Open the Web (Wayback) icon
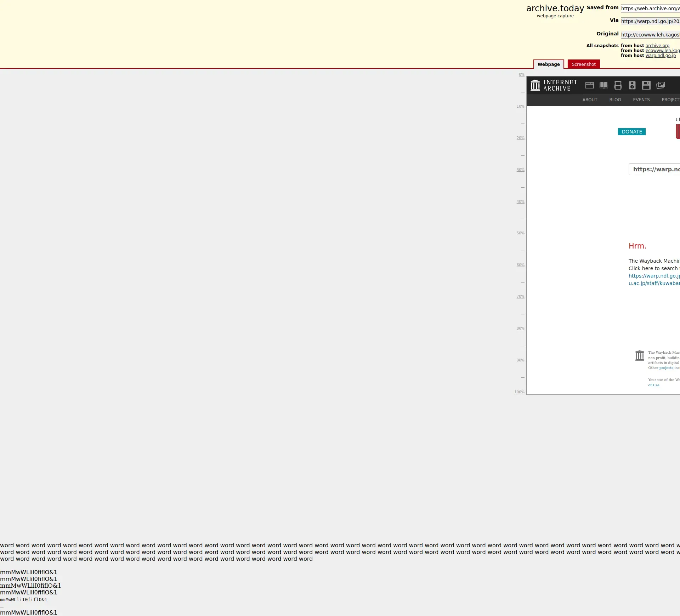Image resolution: width=680 pixels, height=616 pixels. (x=590, y=85)
